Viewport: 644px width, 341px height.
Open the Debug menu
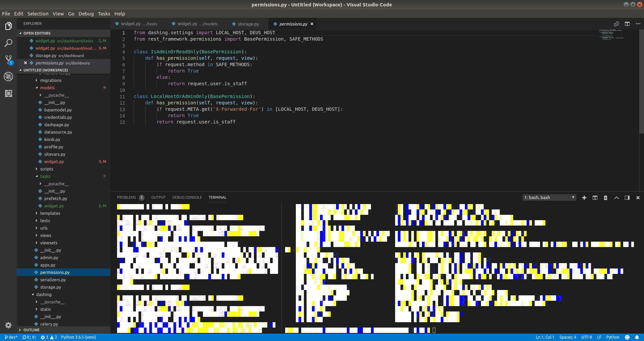point(86,14)
